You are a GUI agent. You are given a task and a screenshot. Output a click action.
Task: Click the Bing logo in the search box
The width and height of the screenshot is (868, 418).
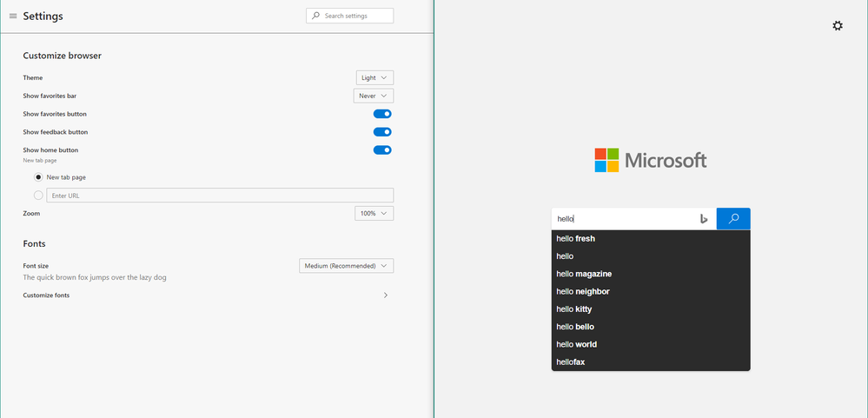pos(704,219)
